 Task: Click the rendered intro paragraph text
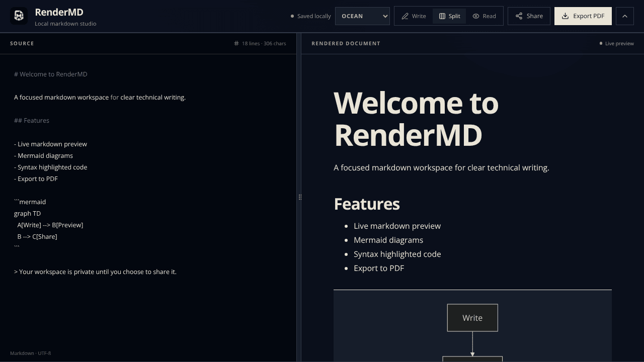(441, 167)
